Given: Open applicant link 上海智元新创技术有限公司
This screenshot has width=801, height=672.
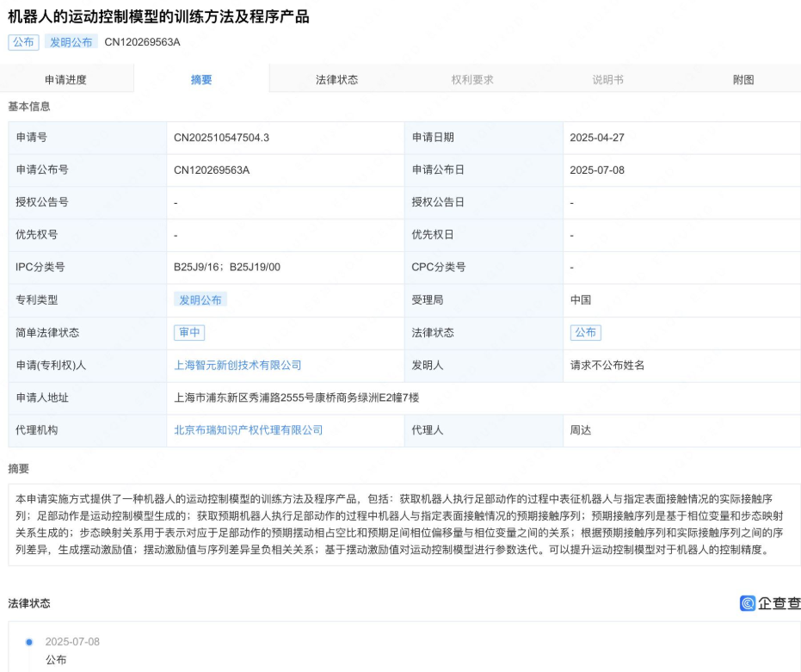Looking at the screenshot, I should (237, 365).
